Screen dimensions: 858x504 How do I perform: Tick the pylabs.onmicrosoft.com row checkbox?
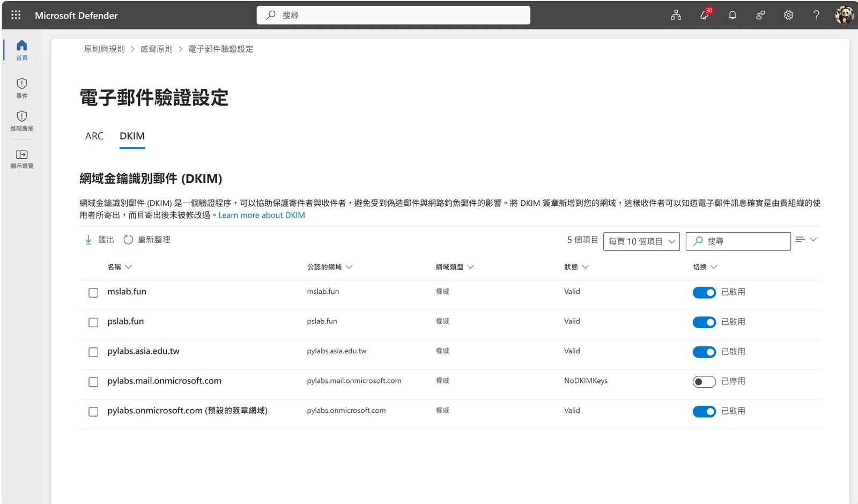(x=93, y=412)
